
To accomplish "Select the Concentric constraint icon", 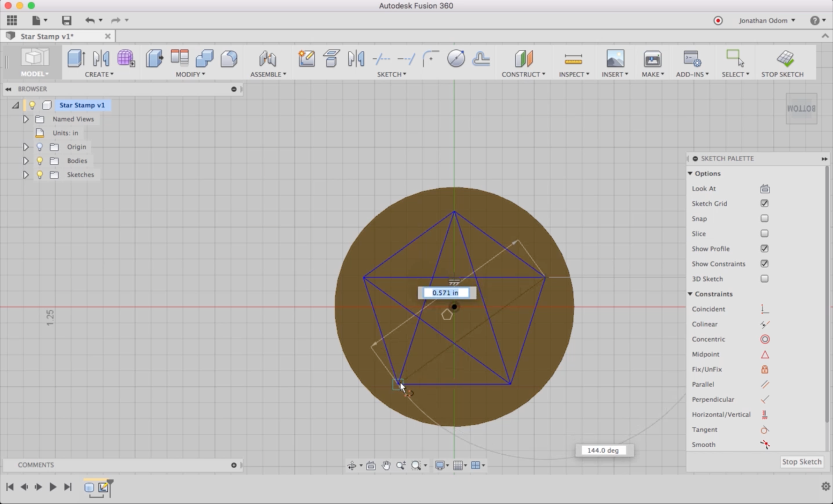I will click(x=765, y=339).
